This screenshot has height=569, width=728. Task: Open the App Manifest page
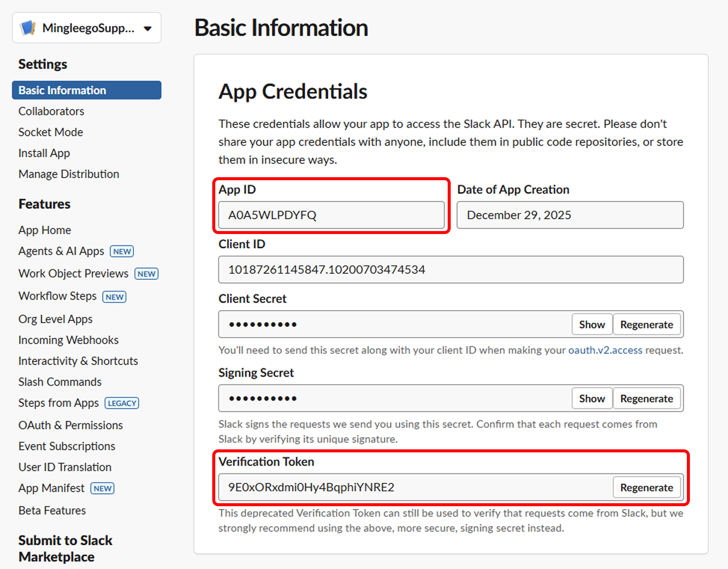(x=51, y=488)
